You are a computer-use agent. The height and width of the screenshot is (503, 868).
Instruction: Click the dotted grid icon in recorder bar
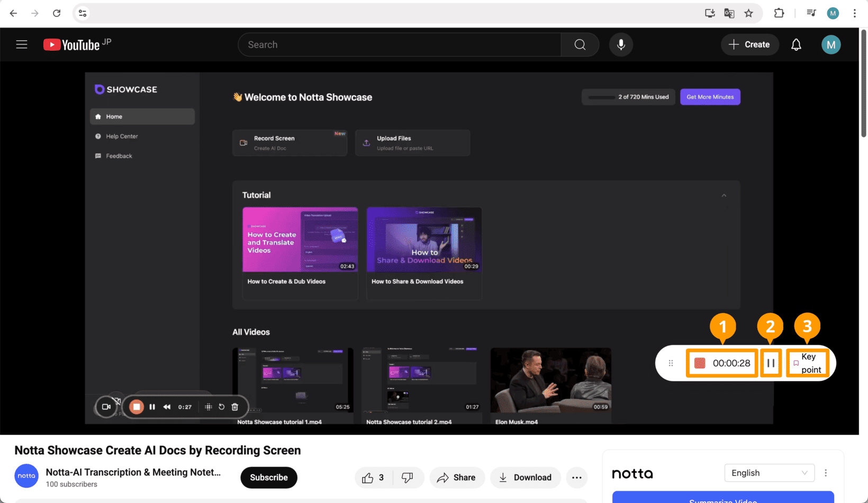[x=208, y=407]
